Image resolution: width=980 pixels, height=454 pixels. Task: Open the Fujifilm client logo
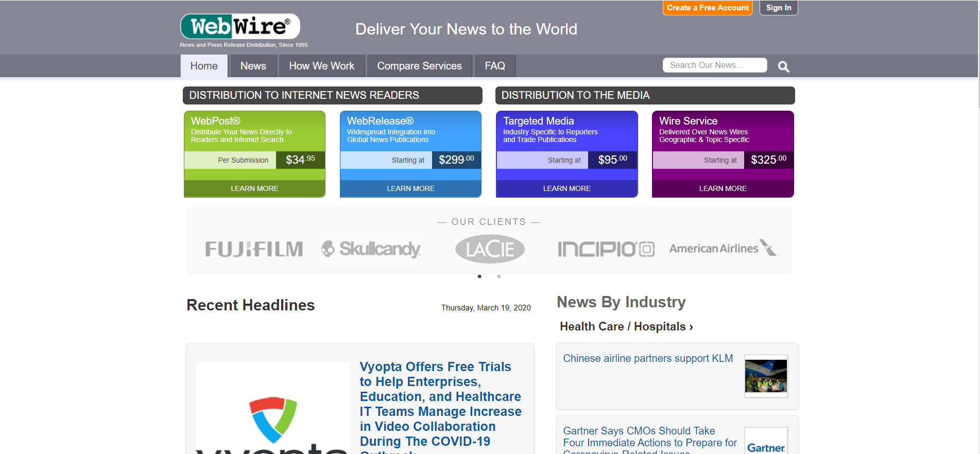click(x=254, y=249)
